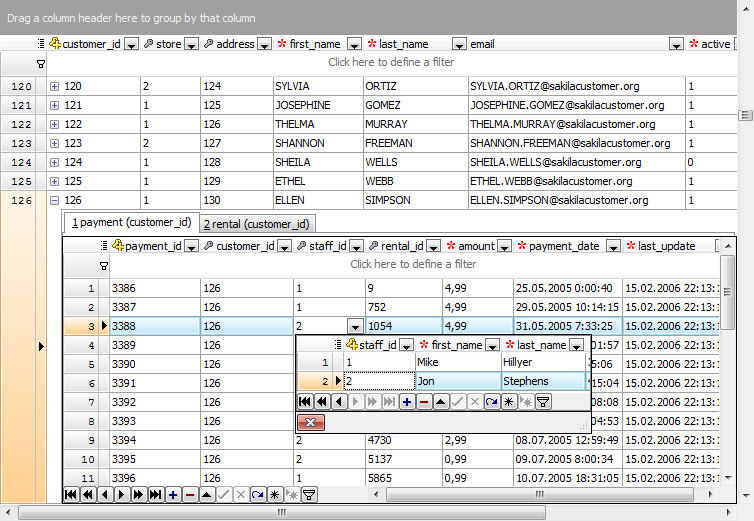Refresh data in payment navigator
754x521 pixels.
coord(258,495)
